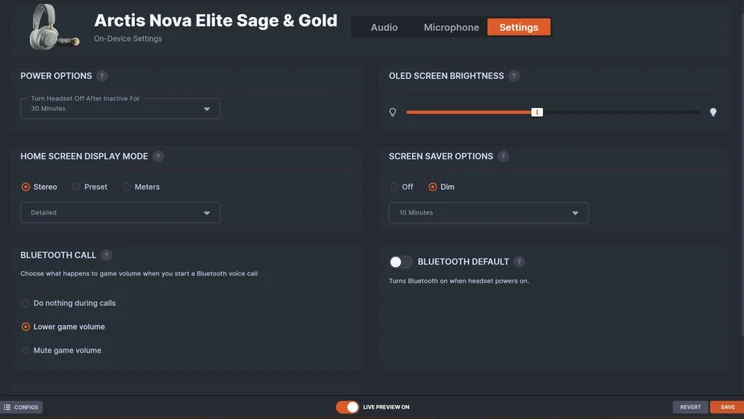
Task: Click the dim lightbulb brightness icon
Action: click(x=392, y=112)
